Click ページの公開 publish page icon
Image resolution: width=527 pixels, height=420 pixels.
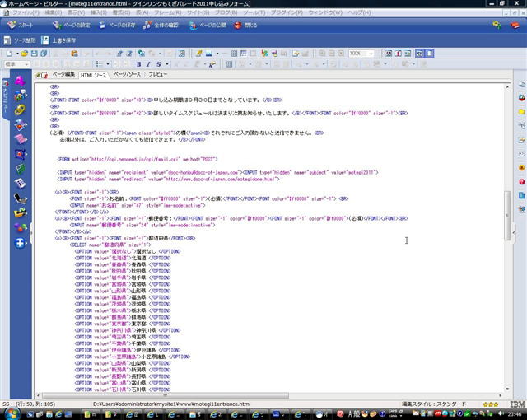point(208,26)
